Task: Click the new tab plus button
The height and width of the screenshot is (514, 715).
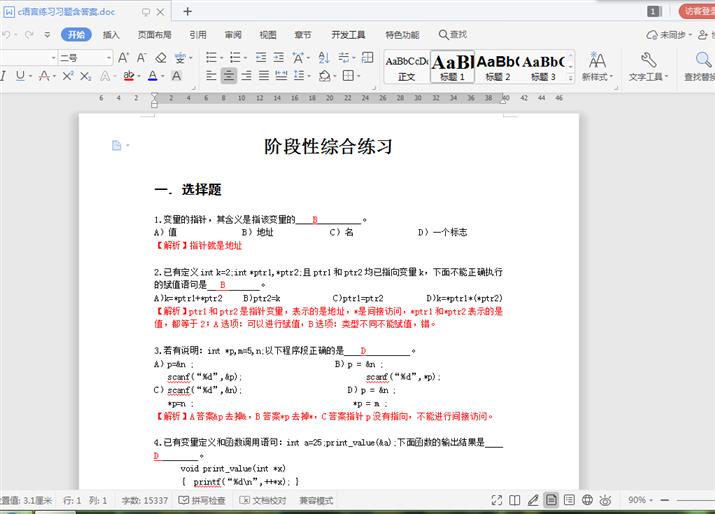Action: pos(187,11)
